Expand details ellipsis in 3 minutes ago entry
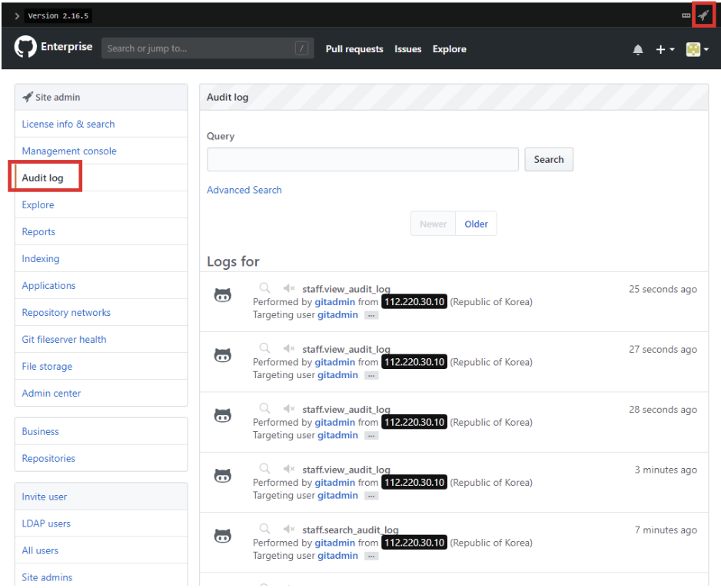The width and height of the screenshot is (721, 588). tap(371, 496)
